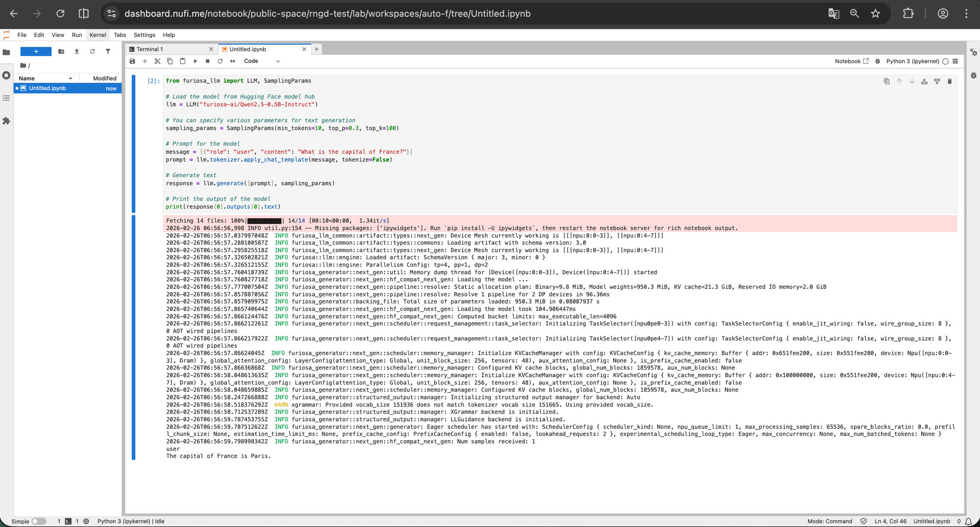Open the Extension Manager puzzle icon
This screenshot has height=527, width=980.
(x=6, y=121)
